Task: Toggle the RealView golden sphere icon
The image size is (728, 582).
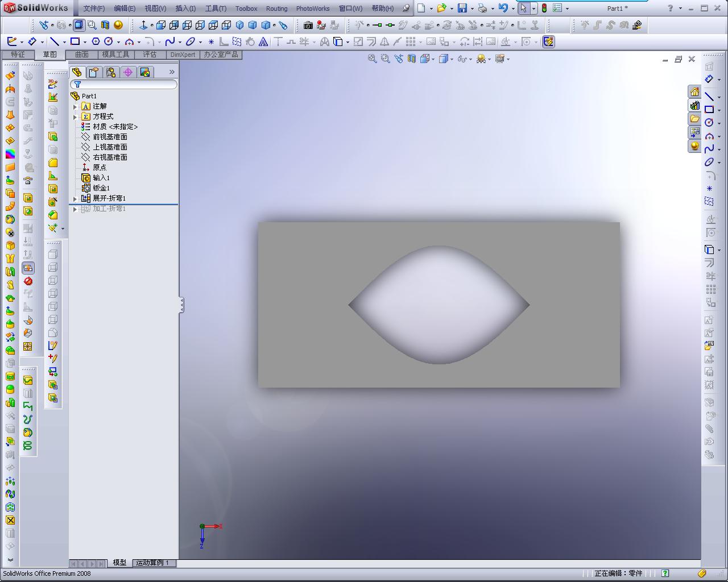Action: click(x=118, y=25)
